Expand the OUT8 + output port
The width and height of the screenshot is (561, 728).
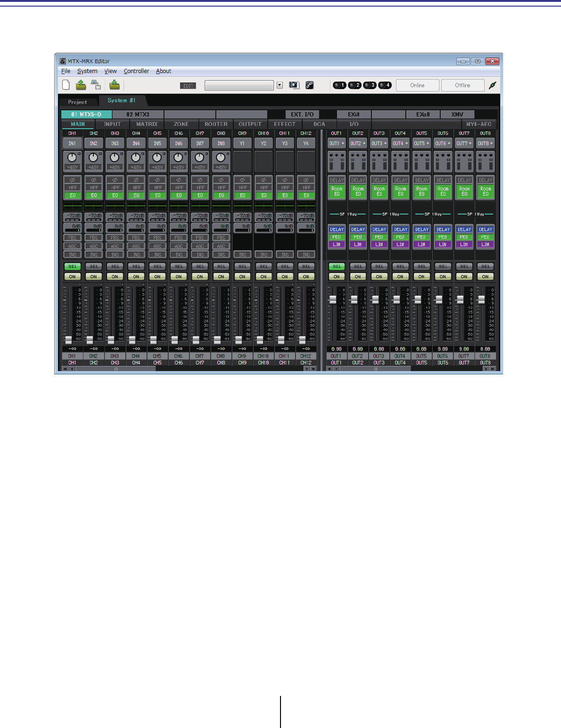[485, 143]
